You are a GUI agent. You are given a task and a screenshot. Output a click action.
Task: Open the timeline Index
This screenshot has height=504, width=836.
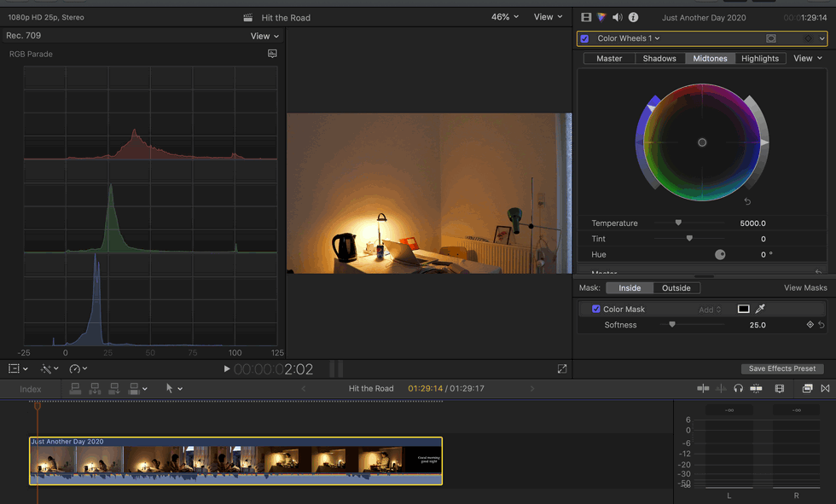tap(31, 389)
